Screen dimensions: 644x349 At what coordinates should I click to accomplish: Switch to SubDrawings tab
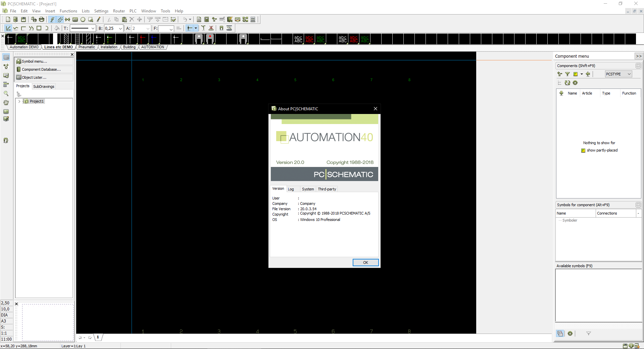[44, 86]
